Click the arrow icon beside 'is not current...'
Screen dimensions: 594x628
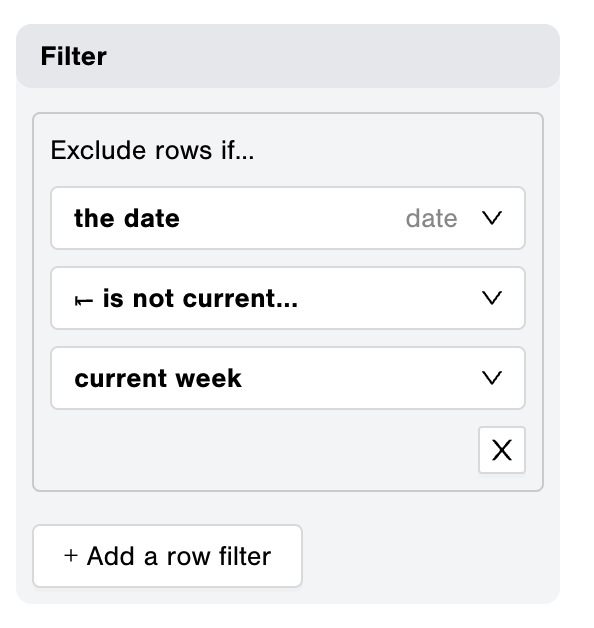pyautogui.click(x=84, y=301)
